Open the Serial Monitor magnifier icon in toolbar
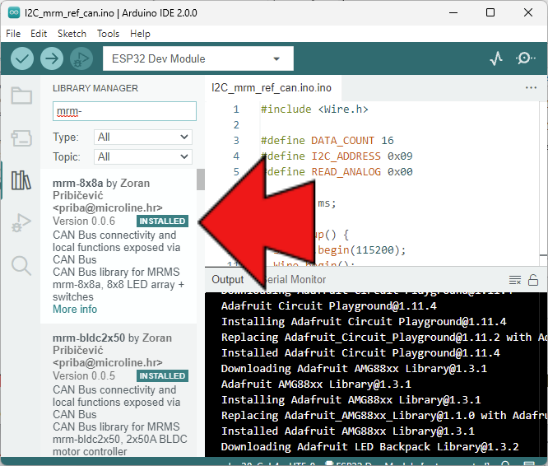 click(x=525, y=58)
